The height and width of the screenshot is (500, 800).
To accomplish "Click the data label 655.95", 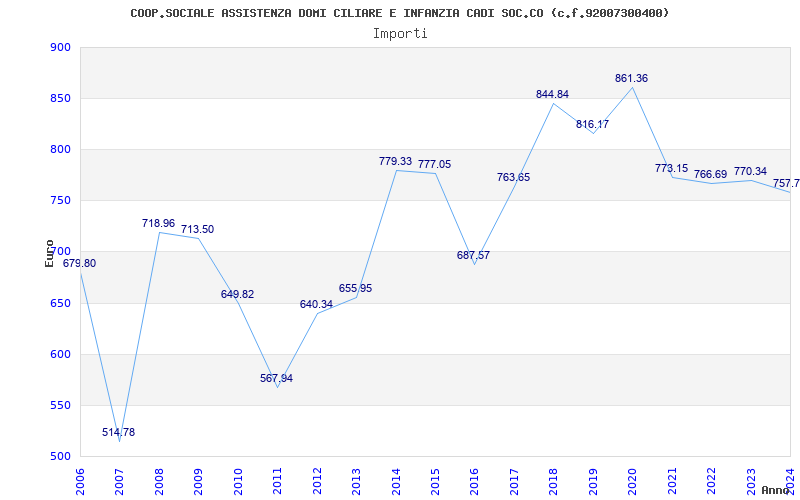I will click(x=356, y=288).
